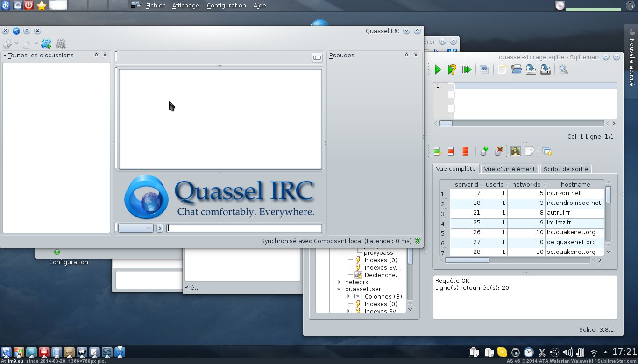The image size is (638, 364).
Task: Click the SQL editor horizontal scrollbar
Action: click(446, 124)
